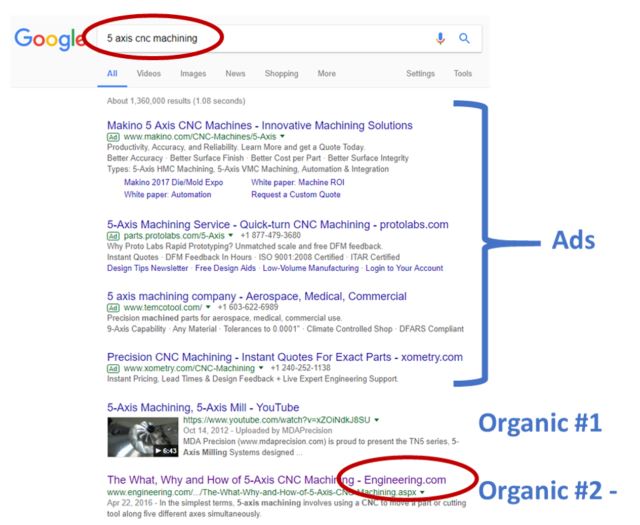Switch to the Images tab
640x525 pixels.
[193, 73]
